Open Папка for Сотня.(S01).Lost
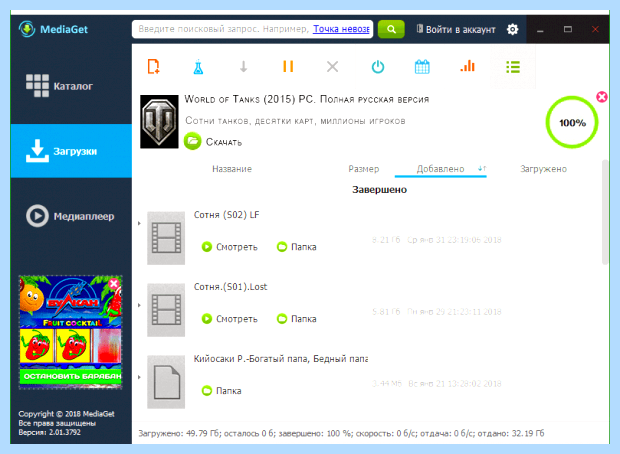 coord(297,319)
